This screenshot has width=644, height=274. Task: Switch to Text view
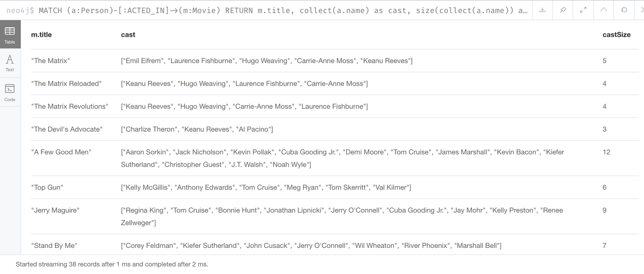tap(10, 63)
